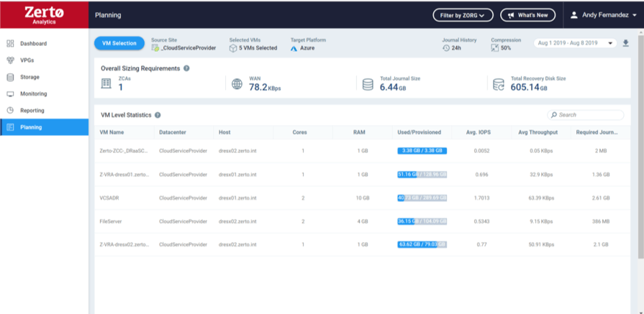This screenshot has width=644, height=314.
Task: Click the 51.16 GB / 128.96 GB usage bar
Action: click(422, 175)
